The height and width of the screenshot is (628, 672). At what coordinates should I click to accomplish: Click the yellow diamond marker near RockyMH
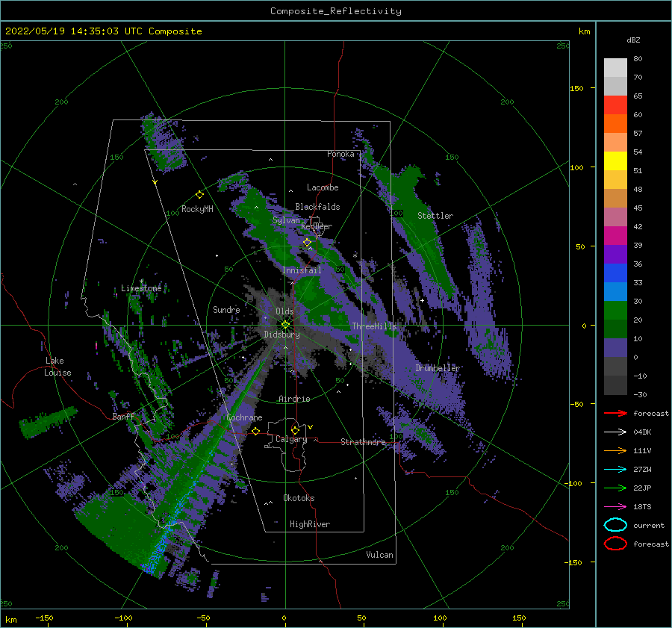pos(199,195)
